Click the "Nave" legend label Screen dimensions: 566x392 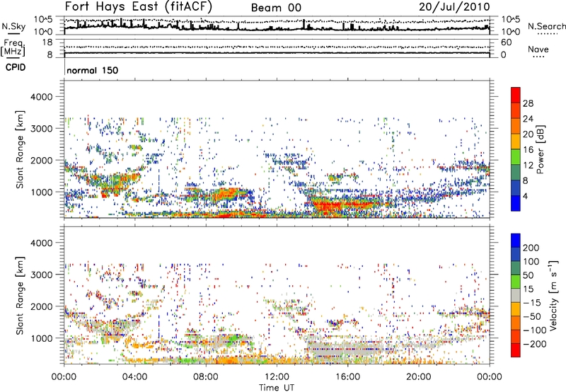tap(538, 49)
